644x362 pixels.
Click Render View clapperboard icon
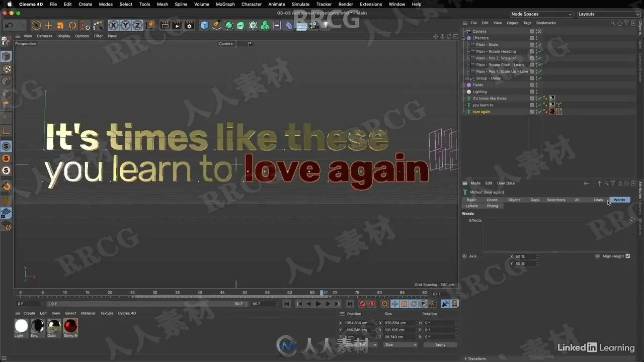pyautogui.click(x=165, y=25)
